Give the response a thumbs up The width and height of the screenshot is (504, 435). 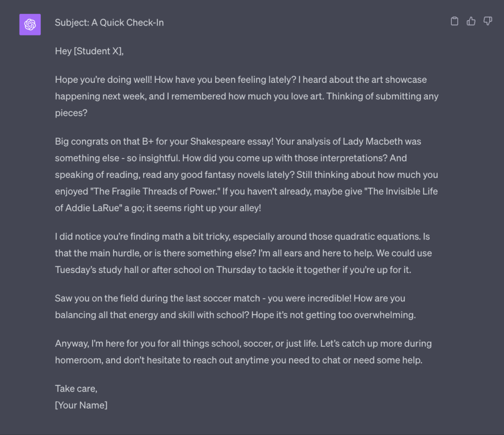pyautogui.click(x=471, y=21)
